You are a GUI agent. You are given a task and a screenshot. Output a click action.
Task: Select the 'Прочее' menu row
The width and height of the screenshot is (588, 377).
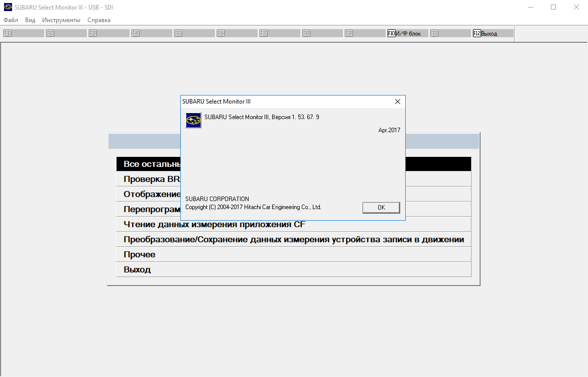point(294,254)
